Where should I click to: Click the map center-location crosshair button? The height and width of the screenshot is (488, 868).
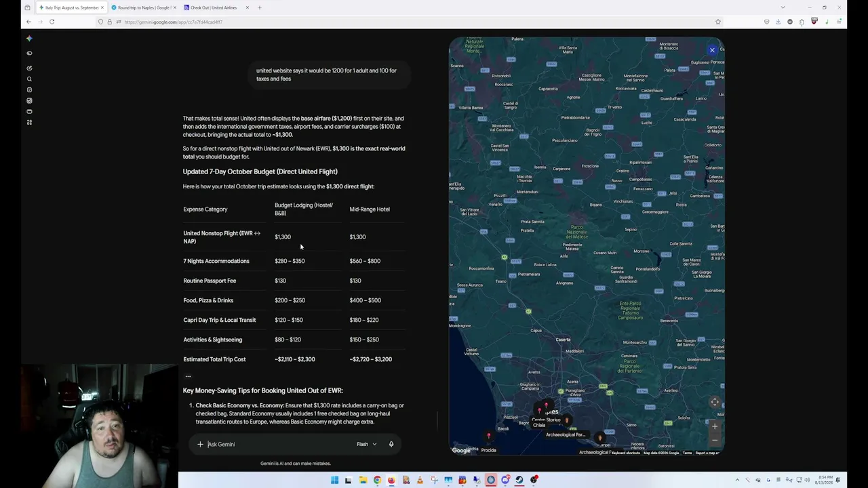pyautogui.click(x=715, y=403)
